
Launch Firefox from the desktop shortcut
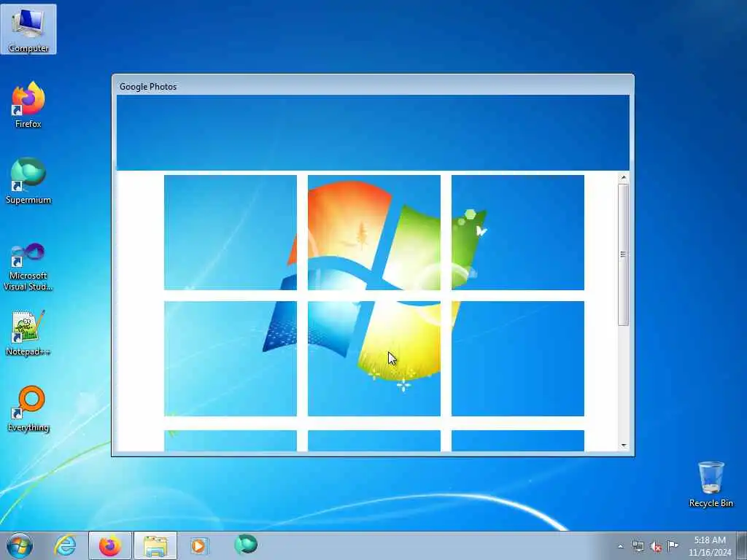28,105
